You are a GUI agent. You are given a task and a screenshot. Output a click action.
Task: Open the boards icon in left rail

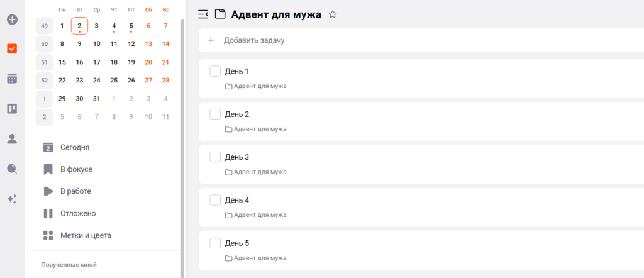(12, 108)
